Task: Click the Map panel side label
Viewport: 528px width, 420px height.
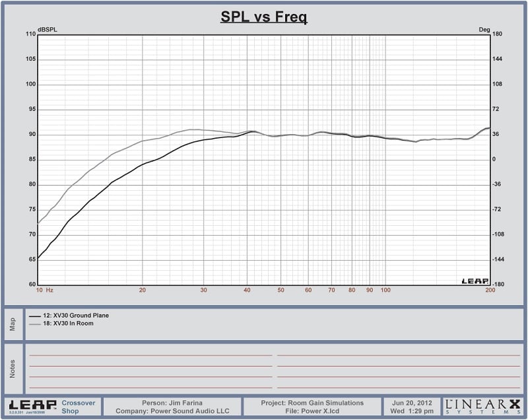Action: 13,324
